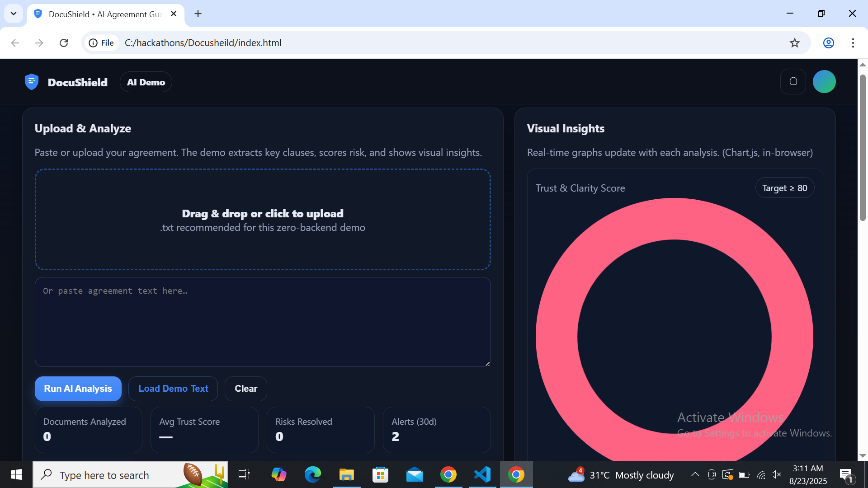Run AI Analysis

pyautogui.click(x=78, y=389)
